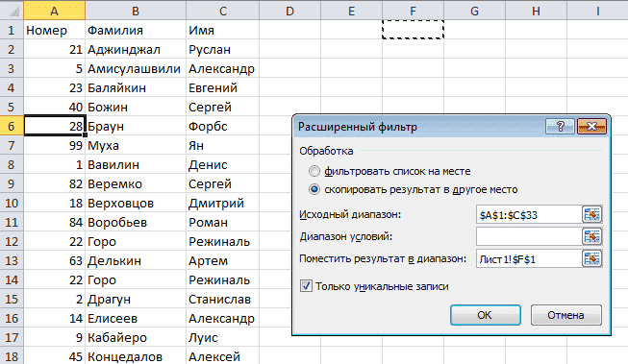Click the cell with 'Денис'

coord(223,164)
